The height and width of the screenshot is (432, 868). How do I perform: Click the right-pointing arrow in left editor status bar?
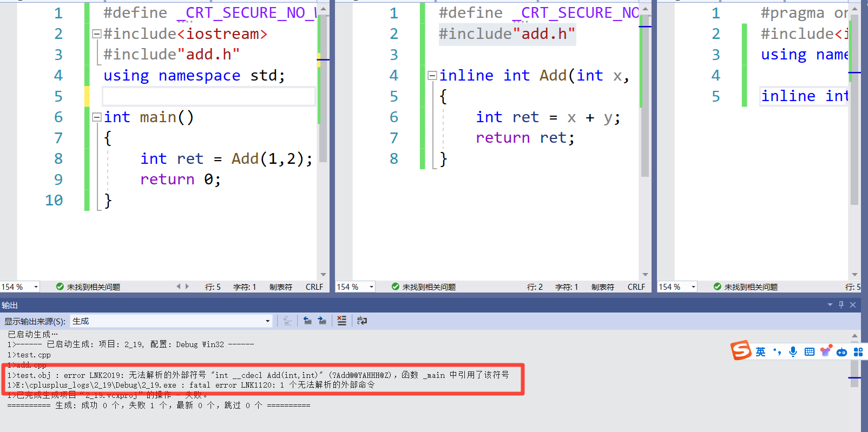click(187, 287)
